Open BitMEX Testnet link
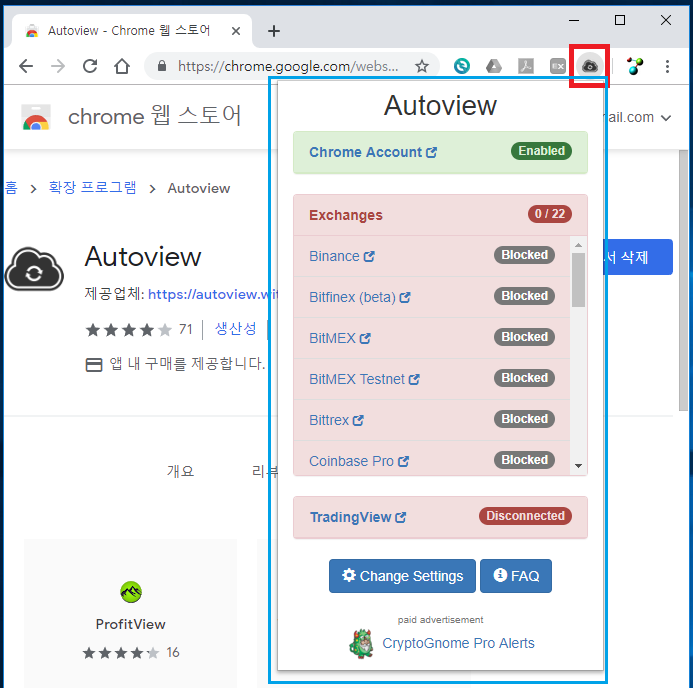 coord(364,379)
